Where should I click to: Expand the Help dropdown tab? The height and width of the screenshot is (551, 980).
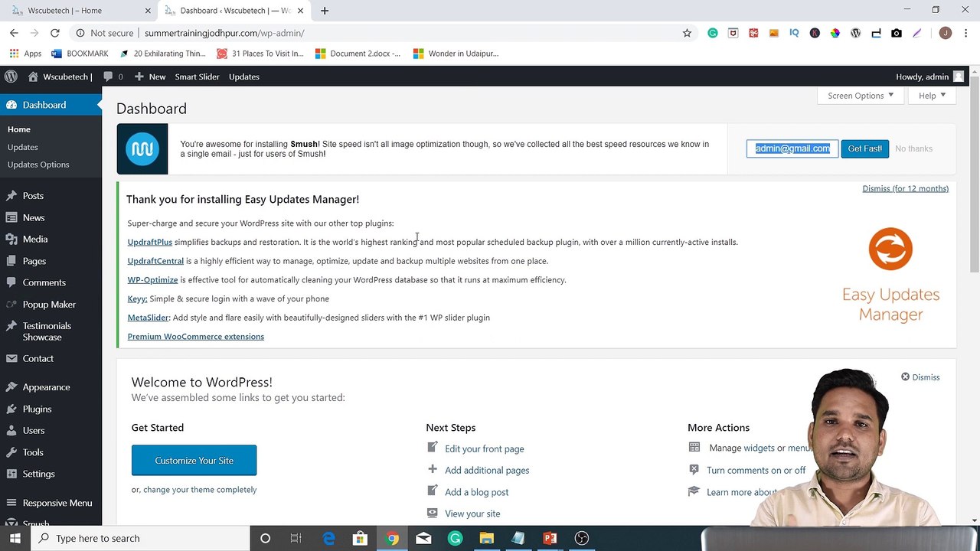[x=932, y=96]
